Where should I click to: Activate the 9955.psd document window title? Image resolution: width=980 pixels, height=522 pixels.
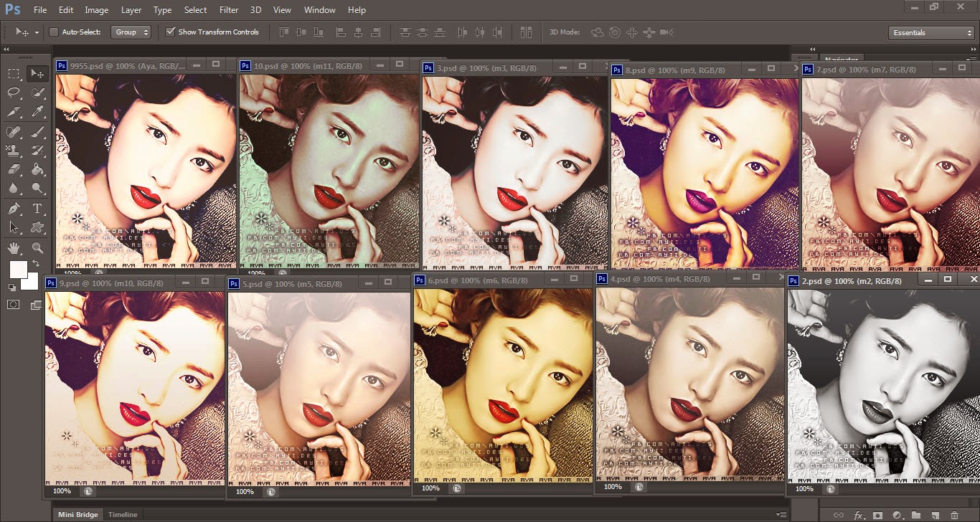tap(128, 66)
